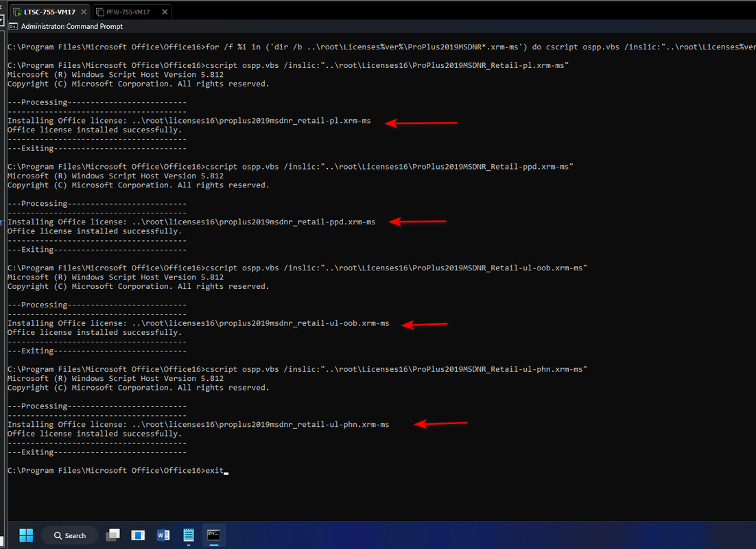Click 'Installing Office license' retail-ppd.xrm-ms line
756x549 pixels.
(191, 222)
